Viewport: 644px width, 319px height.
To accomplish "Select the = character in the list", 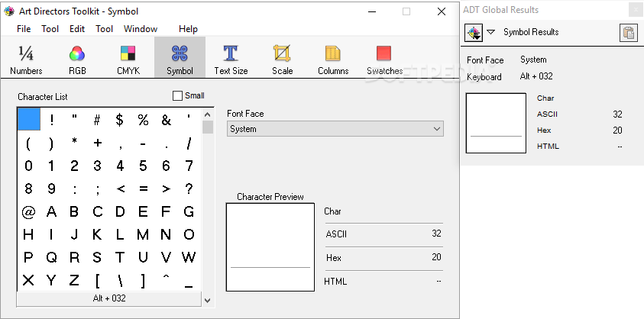I will click(143, 188).
